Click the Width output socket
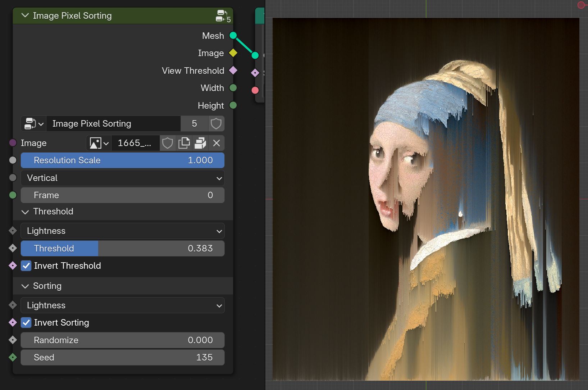The width and height of the screenshot is (588, 390). [233, 88]
